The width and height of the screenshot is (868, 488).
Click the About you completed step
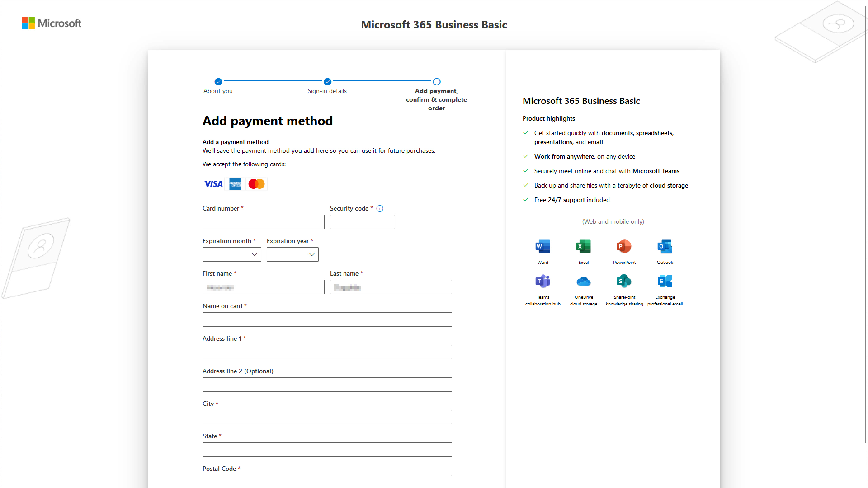coord(217,82)
